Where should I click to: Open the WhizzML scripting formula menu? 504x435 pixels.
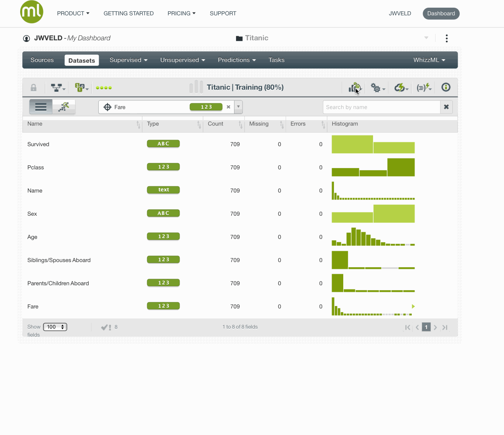pyautogui.click(x=423, y=87)
